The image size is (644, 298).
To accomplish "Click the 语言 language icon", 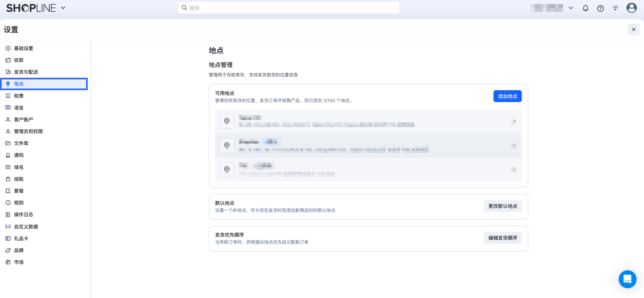I will (x=8, y=108).
